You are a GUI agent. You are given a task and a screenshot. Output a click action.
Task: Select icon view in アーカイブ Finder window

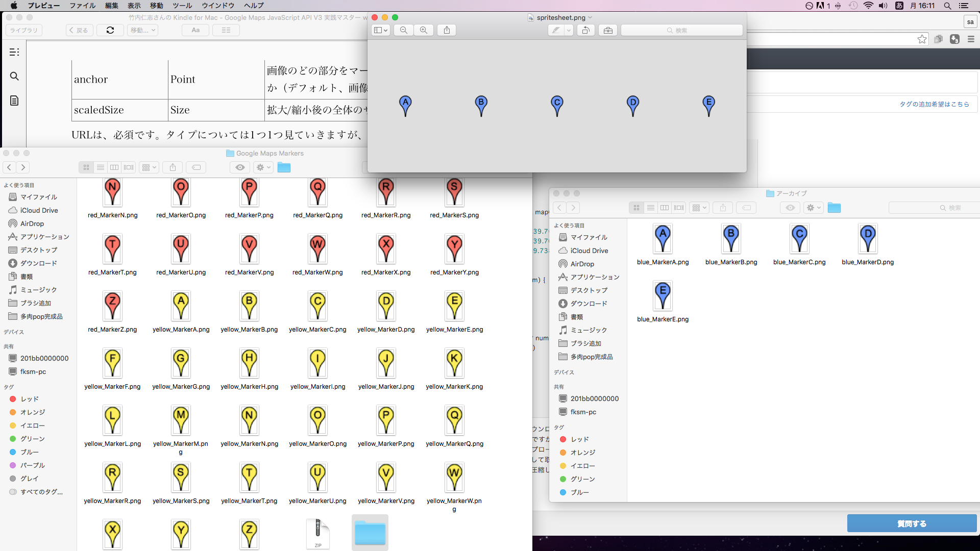(x=636, y=208)
